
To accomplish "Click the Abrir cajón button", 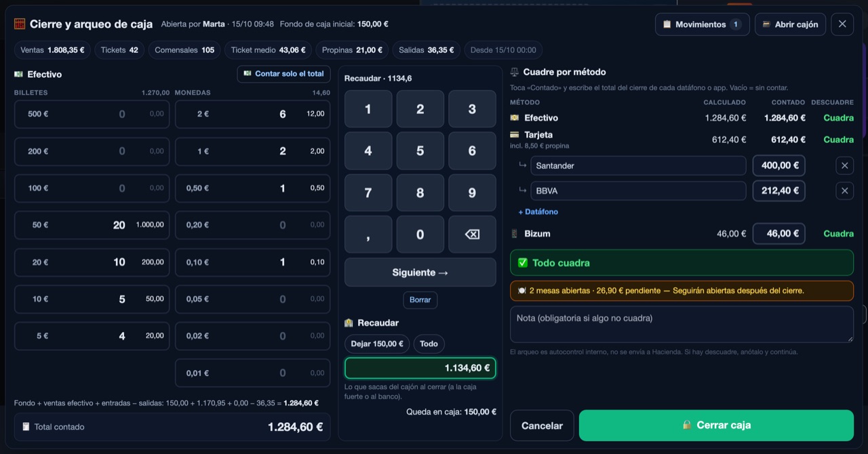I will tap(790, 24).
